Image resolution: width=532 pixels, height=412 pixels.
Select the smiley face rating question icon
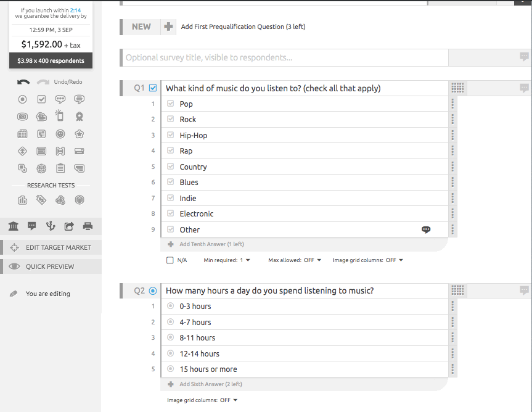coord(60,134)
